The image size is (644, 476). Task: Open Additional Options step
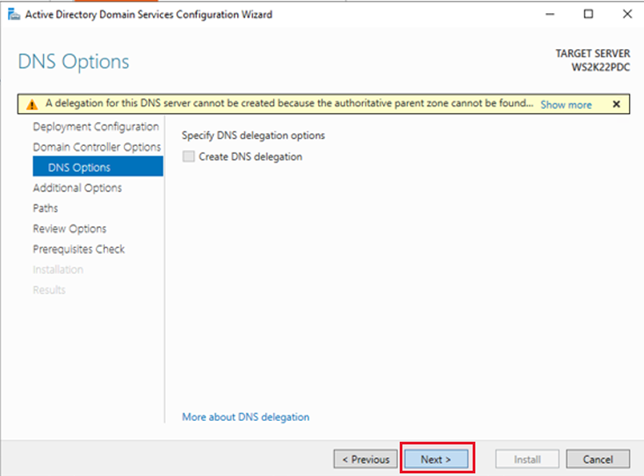(x=77, y=188)
